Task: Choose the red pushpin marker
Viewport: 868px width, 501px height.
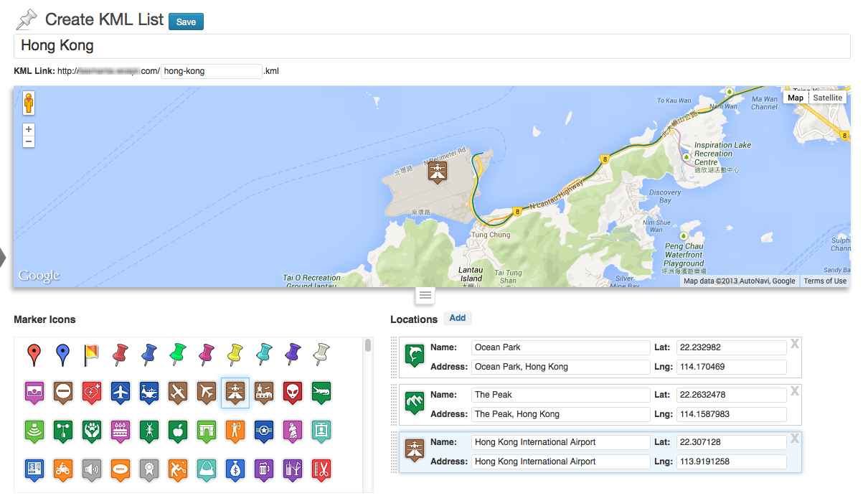Action: pos(121,354)
